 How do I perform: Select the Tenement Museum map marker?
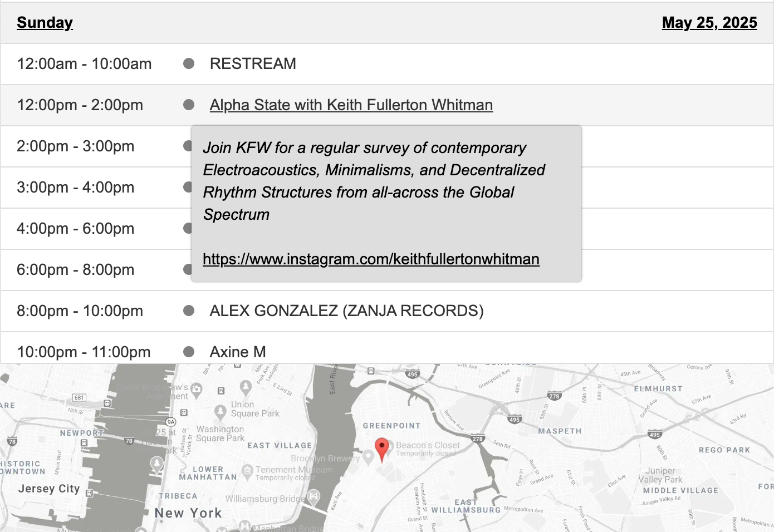247,471
